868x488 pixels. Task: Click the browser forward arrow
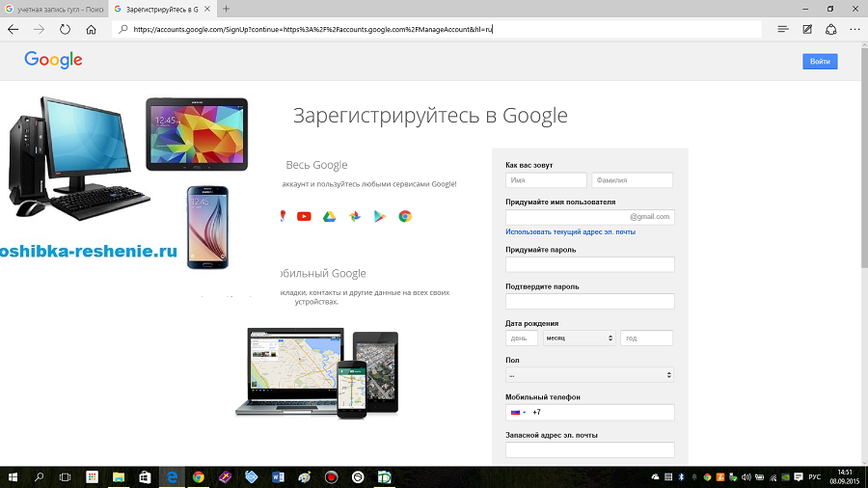click(39, 29)
